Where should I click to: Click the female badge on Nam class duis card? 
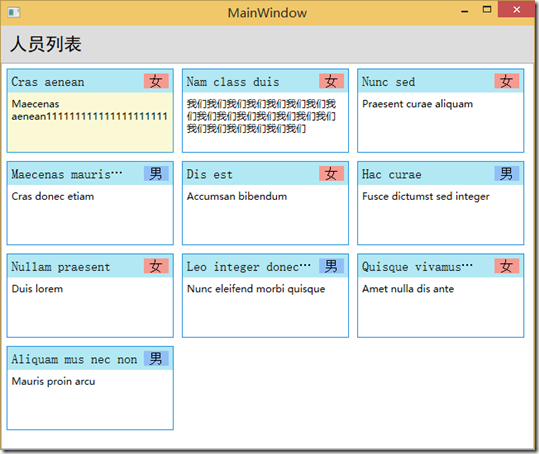(331, 81)
